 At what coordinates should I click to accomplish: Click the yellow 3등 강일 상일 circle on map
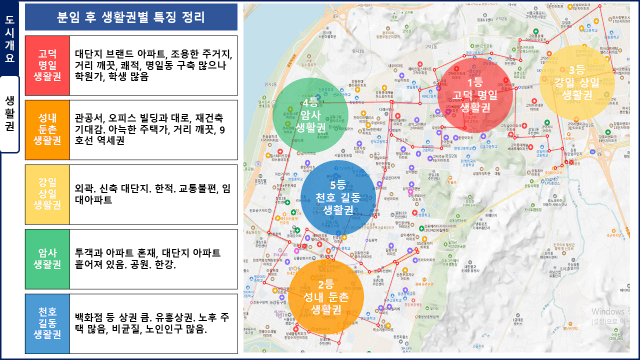(x=577, y=82)
